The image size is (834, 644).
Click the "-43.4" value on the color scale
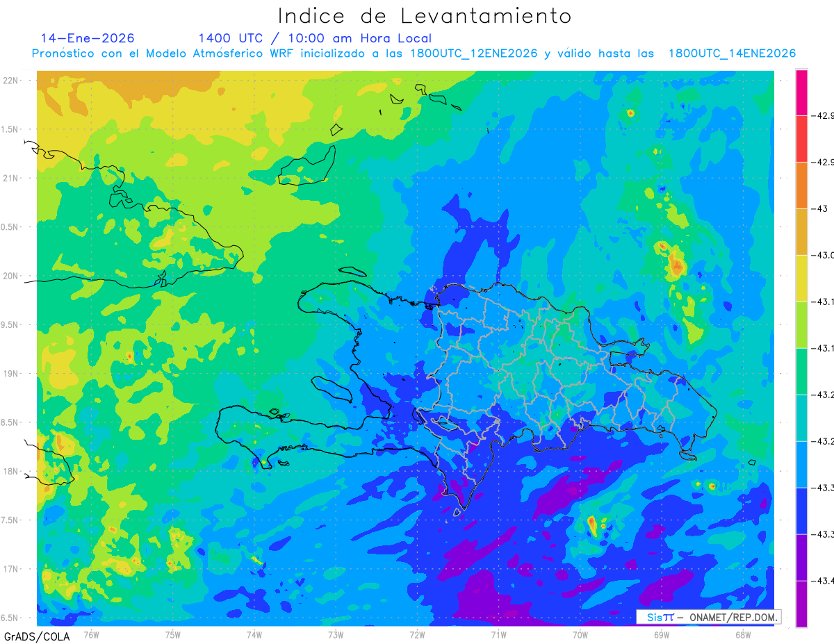(x=823, y=581)
